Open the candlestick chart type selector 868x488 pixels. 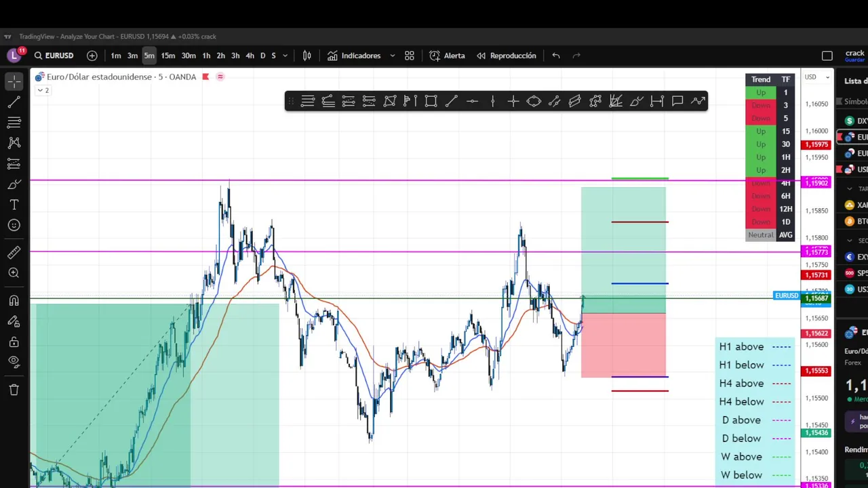point(307,56)
